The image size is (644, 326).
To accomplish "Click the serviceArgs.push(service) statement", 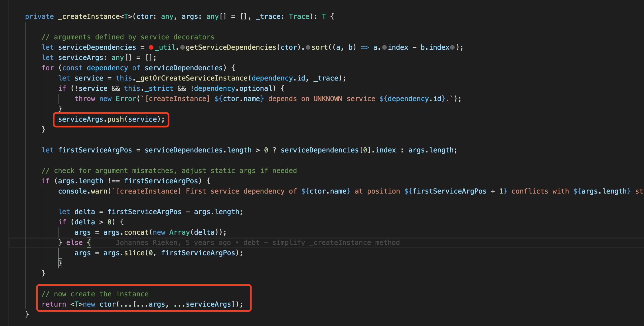I will point(111,119).
